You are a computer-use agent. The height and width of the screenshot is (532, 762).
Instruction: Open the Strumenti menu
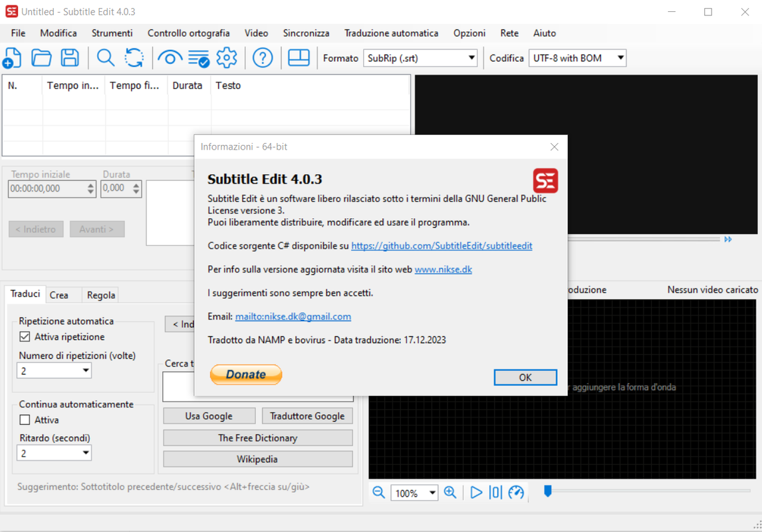112,33
